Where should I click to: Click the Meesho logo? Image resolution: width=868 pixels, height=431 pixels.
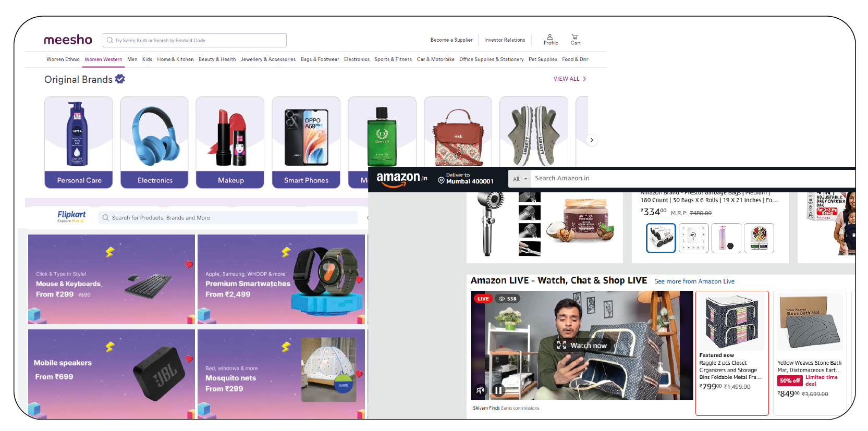[68, 40]
